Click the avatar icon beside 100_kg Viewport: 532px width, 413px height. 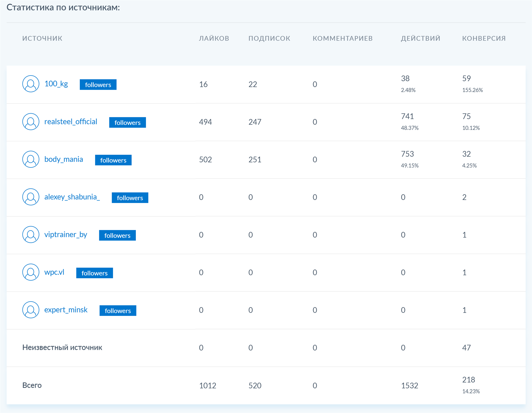(31, 84)
